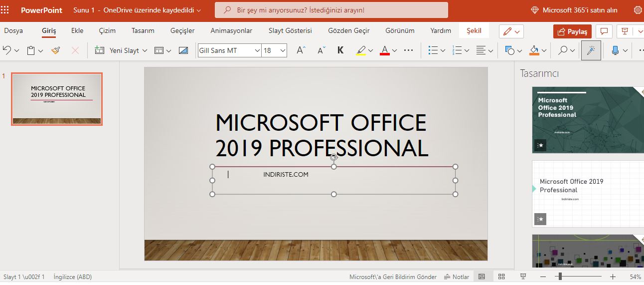Expand the Layout dropdown arrow
Screen dimensions: 644x285
tap(169, 50)
